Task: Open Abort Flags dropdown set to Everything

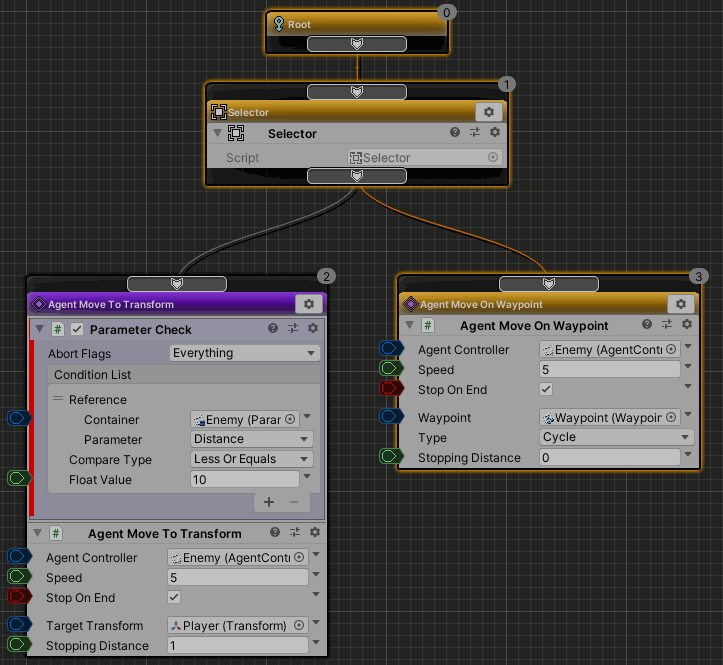Action: 244,353
